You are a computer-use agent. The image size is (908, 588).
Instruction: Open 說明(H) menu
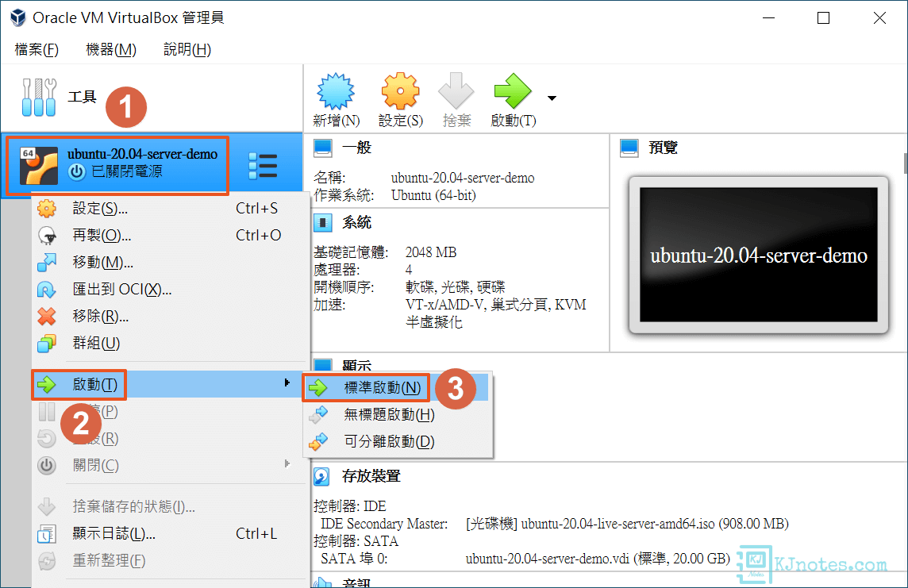[187, 50]
